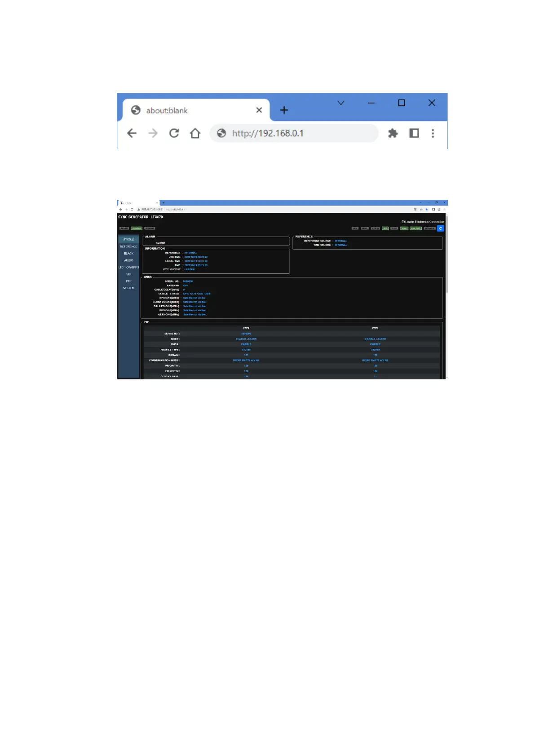Screen dimensions: 535x756
Task: Open the SDI menu in the LT4670 sidebar
Action: tap(128, 274)
